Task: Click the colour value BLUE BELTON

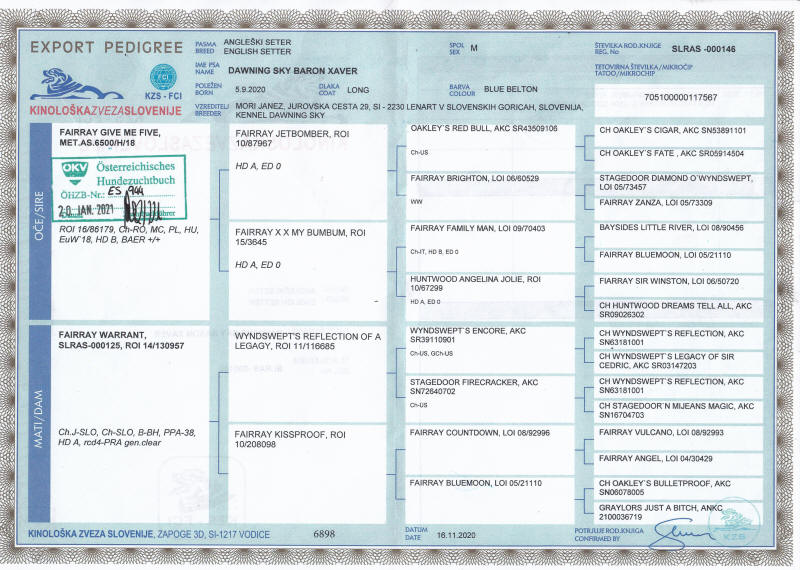Action: coord(511,89)
